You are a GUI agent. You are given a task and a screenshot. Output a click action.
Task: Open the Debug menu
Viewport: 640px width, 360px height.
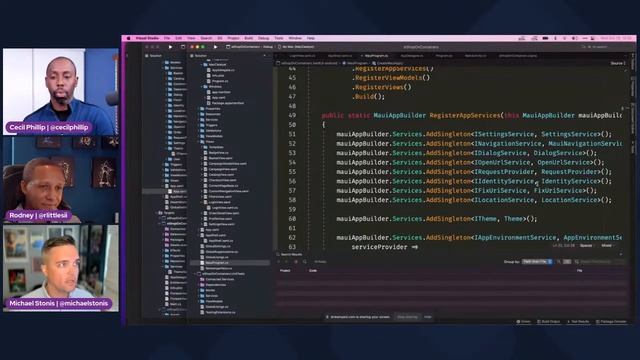263,38
